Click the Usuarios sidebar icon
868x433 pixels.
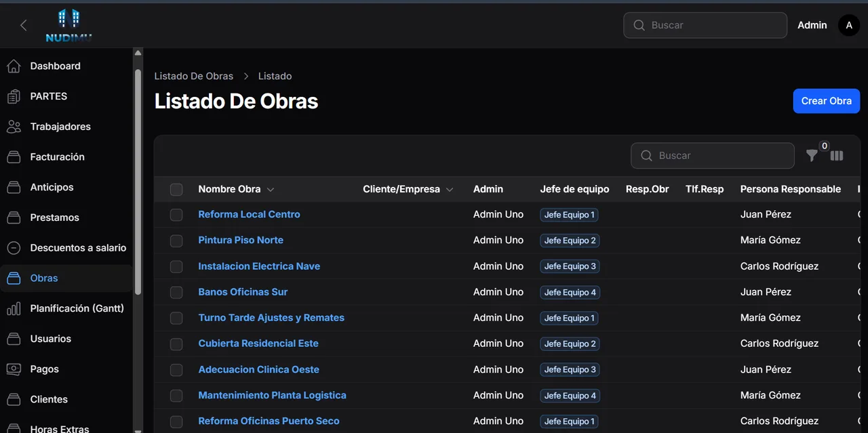[x=14, y=339]
